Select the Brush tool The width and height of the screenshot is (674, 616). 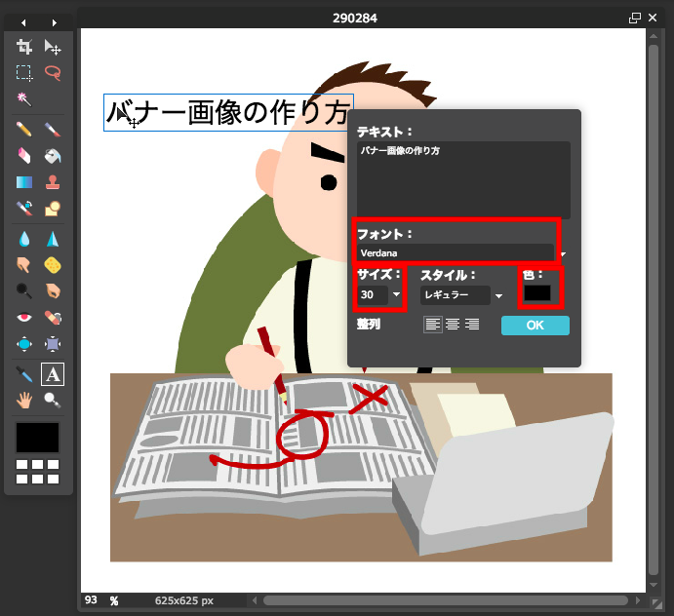53,129
